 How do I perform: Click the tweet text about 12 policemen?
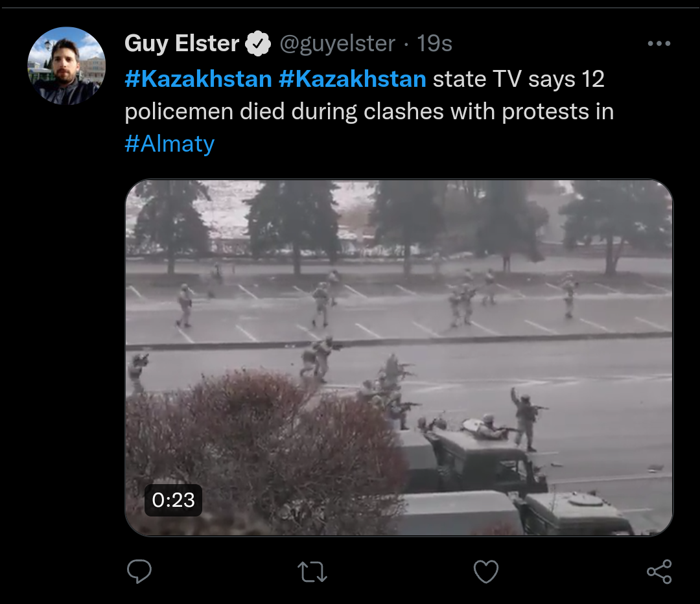pos(369,111)
